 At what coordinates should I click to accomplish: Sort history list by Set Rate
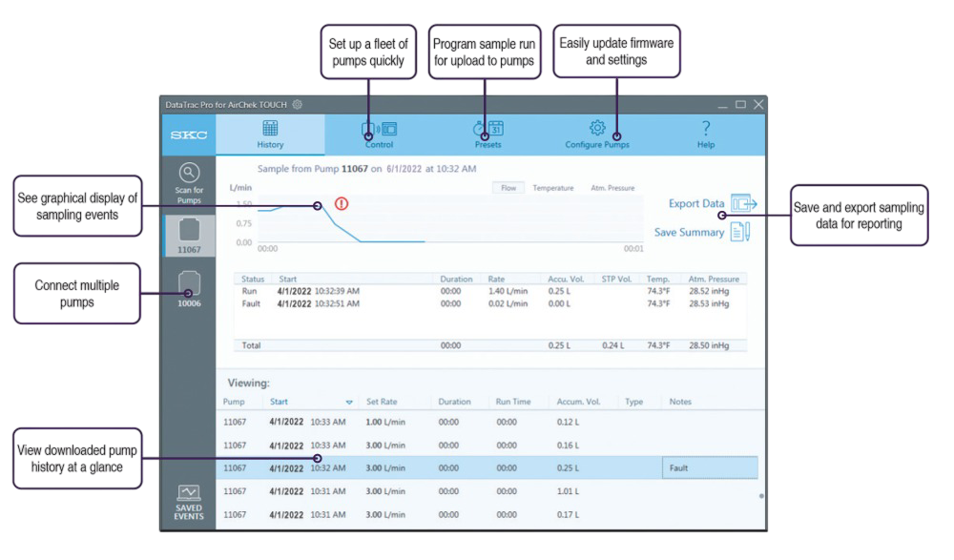pos(382,402)
